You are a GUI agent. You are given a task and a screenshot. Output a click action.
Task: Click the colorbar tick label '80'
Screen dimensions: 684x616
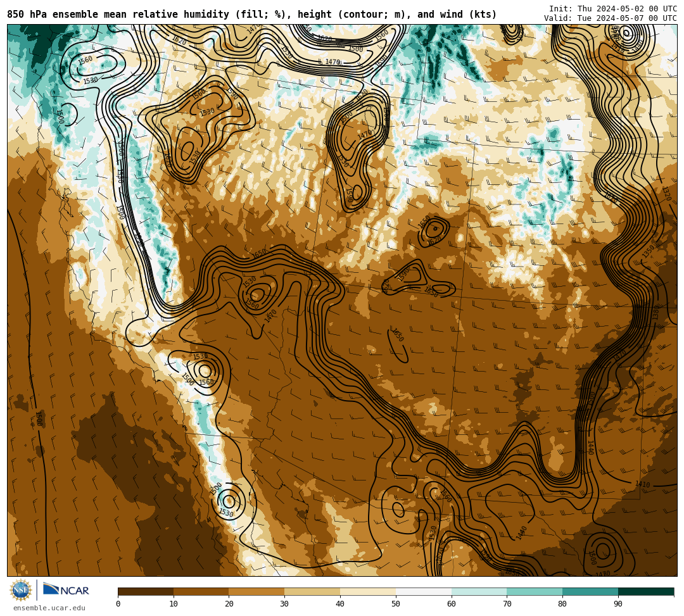click(562, 604)
